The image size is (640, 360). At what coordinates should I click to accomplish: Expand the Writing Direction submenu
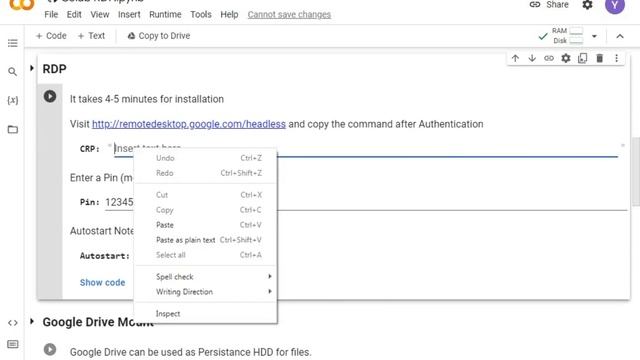pyautogui.click(x=206, y=292)
